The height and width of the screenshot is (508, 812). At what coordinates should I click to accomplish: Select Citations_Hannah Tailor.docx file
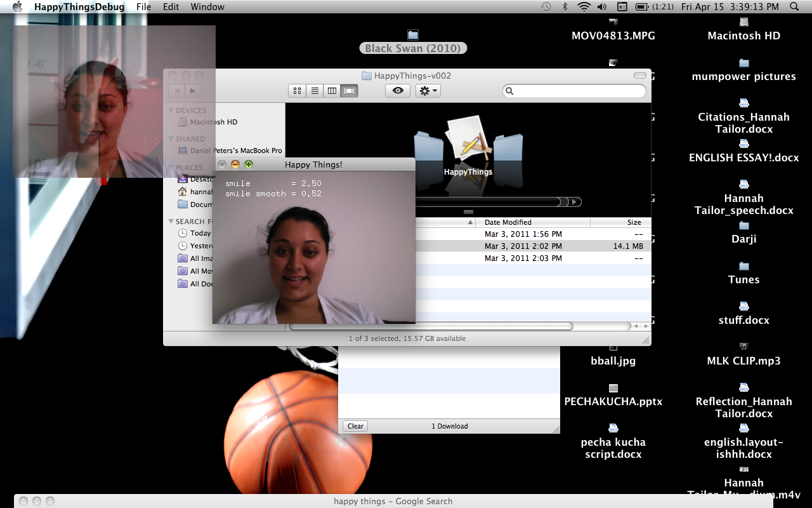point(744,117)
